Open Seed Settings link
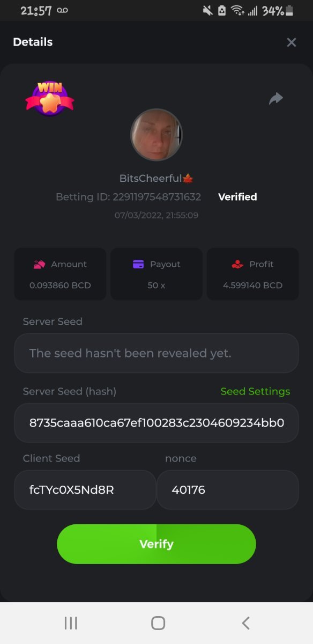This screenshot has height=644, width=313. point(255,391)
